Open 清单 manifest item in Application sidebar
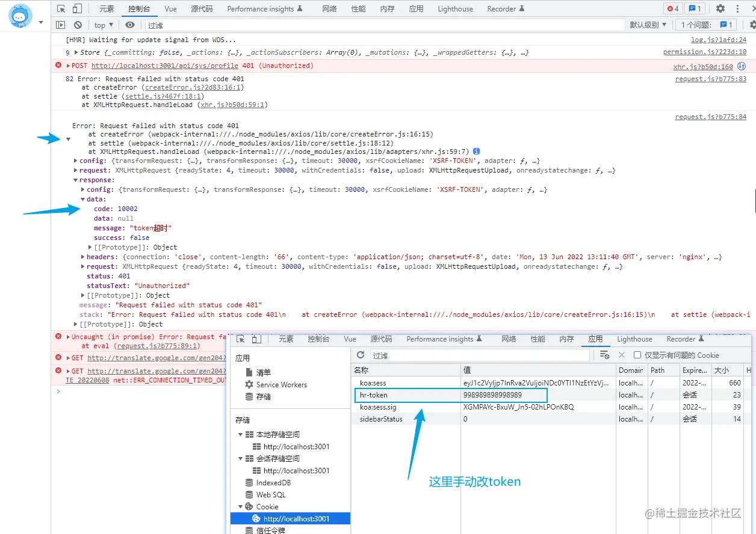The width and height of the screenshot is (756, 534). coord(263,373)
